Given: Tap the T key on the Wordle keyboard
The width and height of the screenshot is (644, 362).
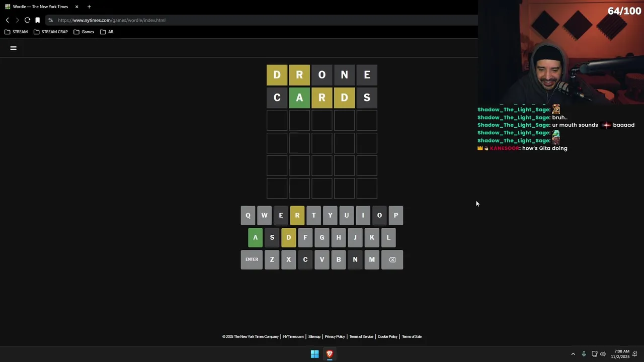Looking at the screenshot, I should (x=313, y=215).
